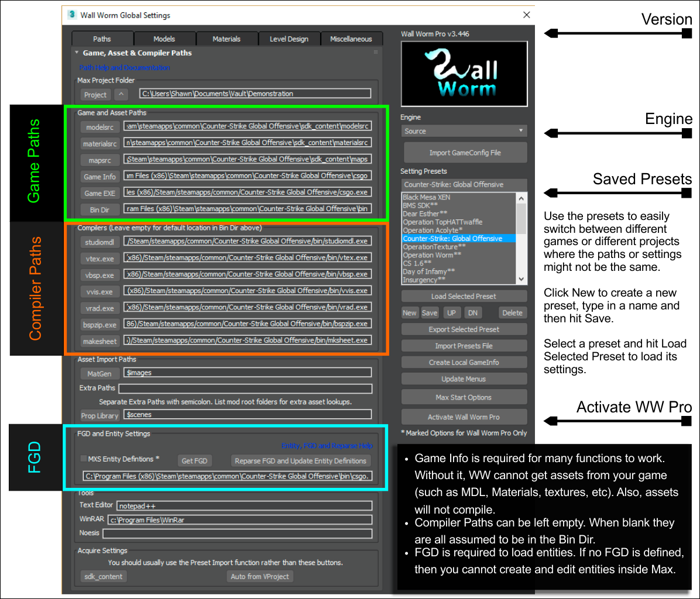
Task: Open Path Help and Documentation link
Action: click(125, 67)
